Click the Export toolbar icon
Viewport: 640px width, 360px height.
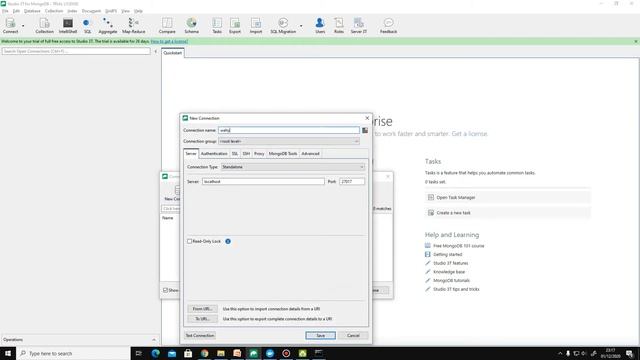pyautogui.click(x=235, y=25)
